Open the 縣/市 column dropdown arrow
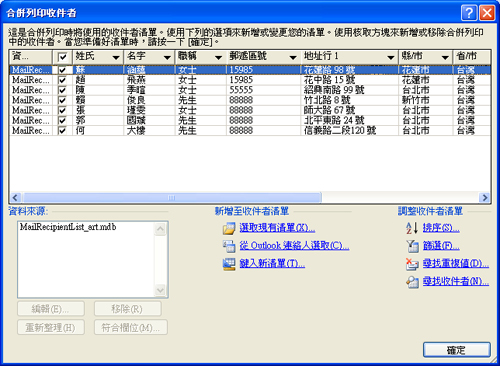 coord(445,57)
